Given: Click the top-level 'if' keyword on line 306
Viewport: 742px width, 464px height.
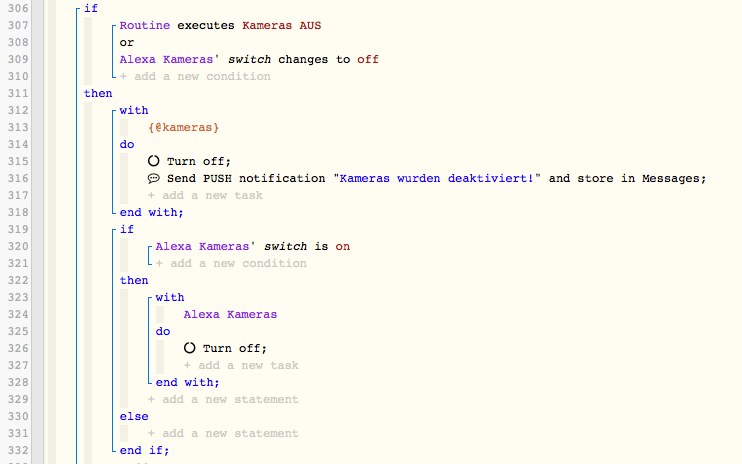Looking at the screenshot, I should tap(91, 9).
